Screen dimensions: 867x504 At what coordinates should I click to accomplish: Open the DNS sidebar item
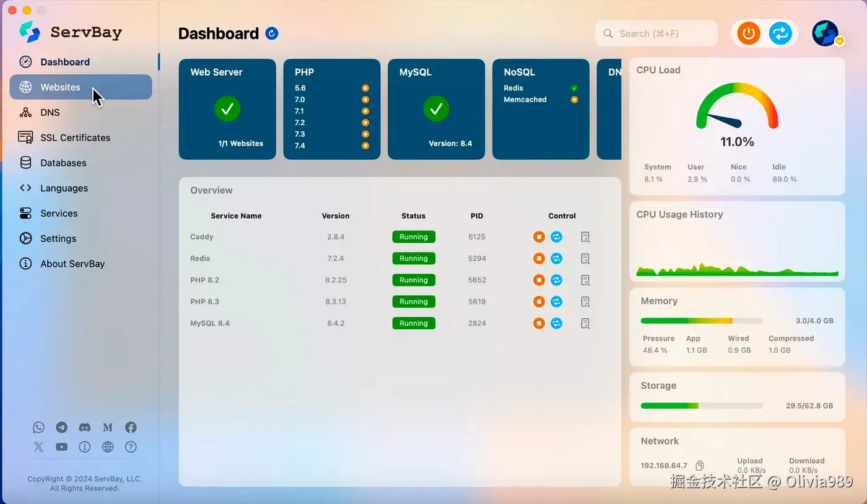pos(81,113)
